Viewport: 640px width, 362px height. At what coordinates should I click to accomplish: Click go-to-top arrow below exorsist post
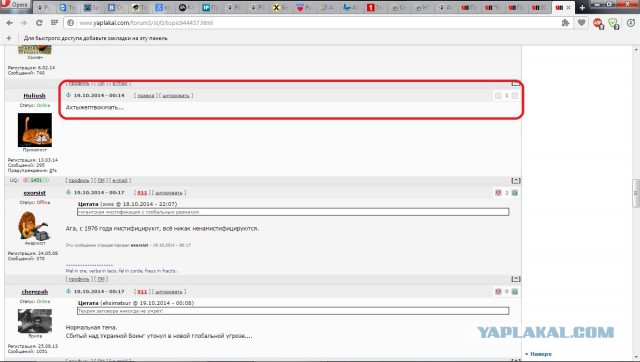(516, 279)
